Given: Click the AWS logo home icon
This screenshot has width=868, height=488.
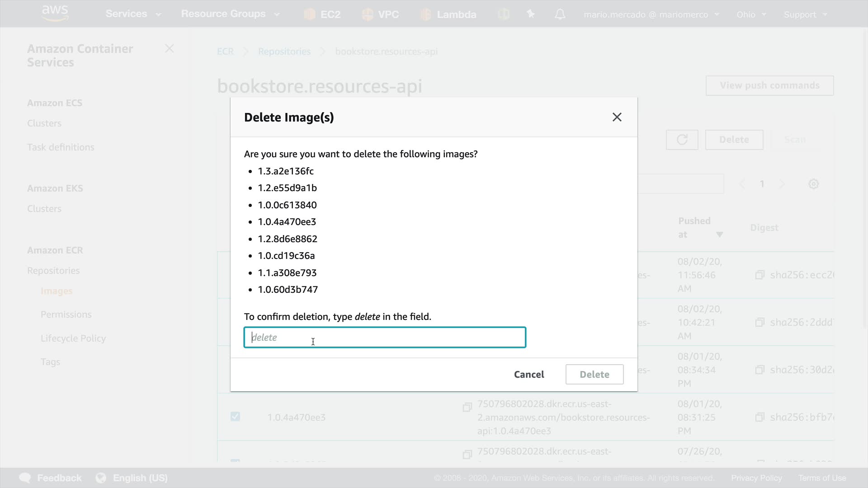Looking at the screenshot, I should point(55,13).
